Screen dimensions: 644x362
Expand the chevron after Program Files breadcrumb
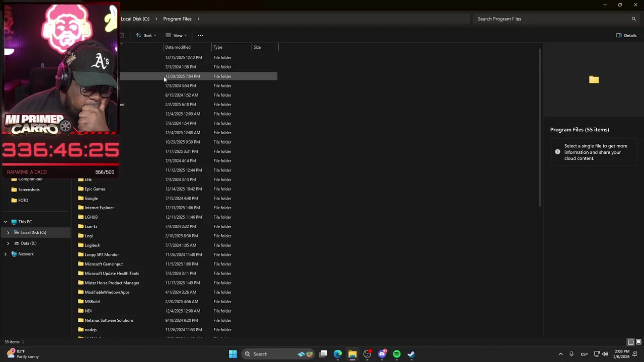(x=198, y=19)
